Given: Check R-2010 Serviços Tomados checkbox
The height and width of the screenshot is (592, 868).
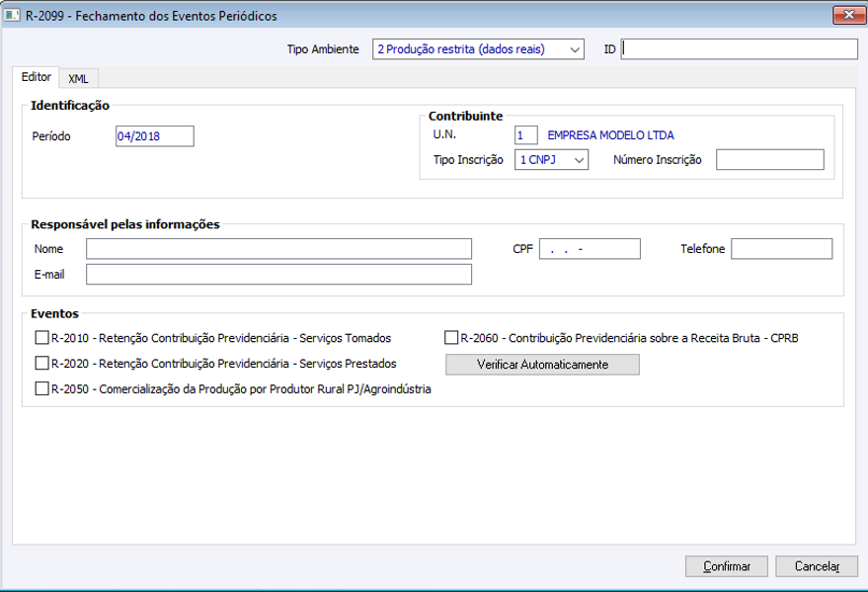Looking at the screenshot, I should [41, 337].
